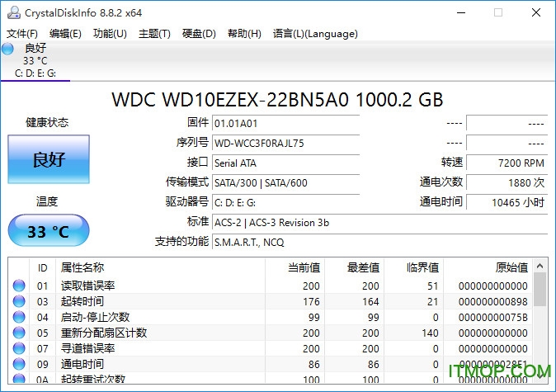The height and width of the screenshot is (392, 556).
Task: Click the drive letter field under 驱动器号
Action: pos(285,203)
